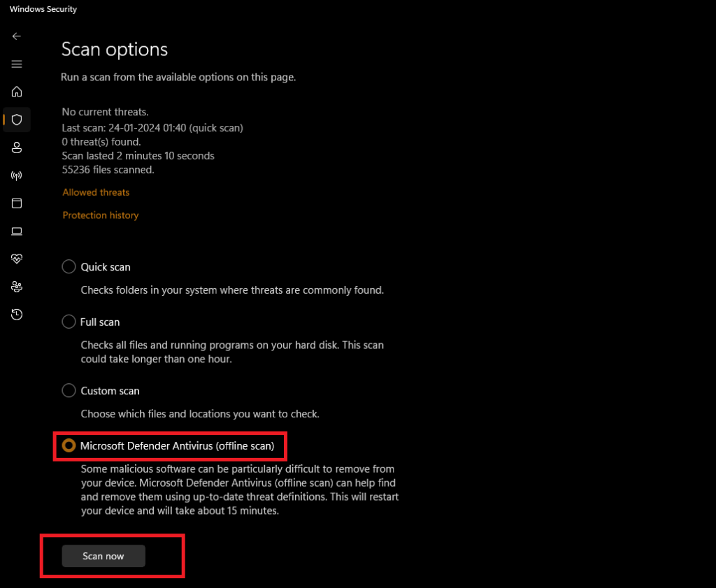
Task: Open Protection history clock icon in sidebar
Action: coord(17,315)
